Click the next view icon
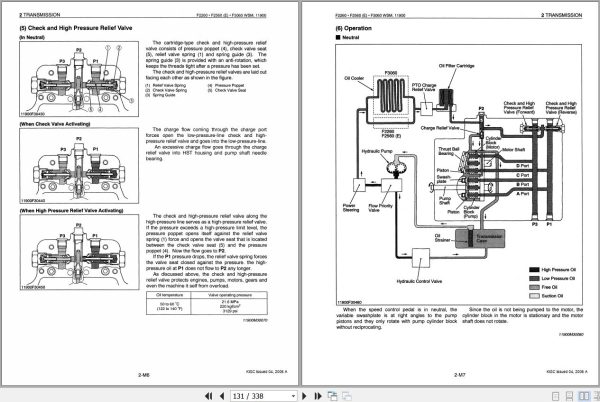This screenshot has width=600, height=402. point(347,396)
